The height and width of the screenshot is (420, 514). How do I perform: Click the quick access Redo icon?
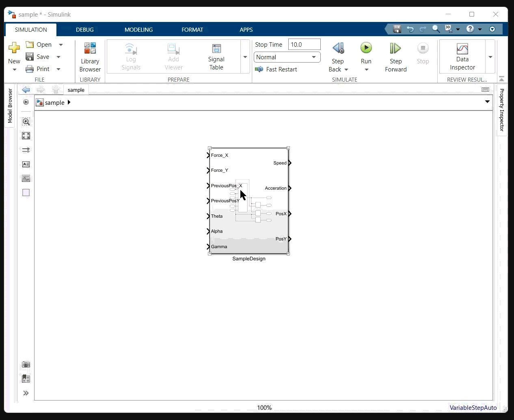423,29
